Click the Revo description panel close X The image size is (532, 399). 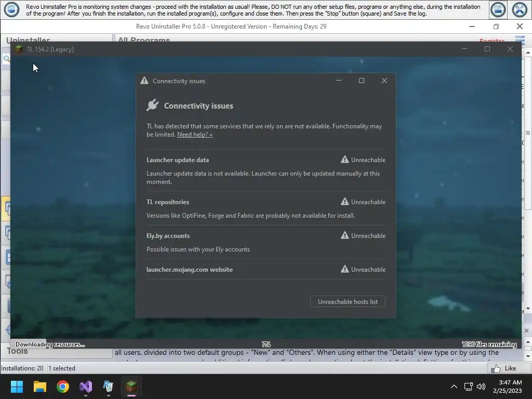tap(526, 330)
